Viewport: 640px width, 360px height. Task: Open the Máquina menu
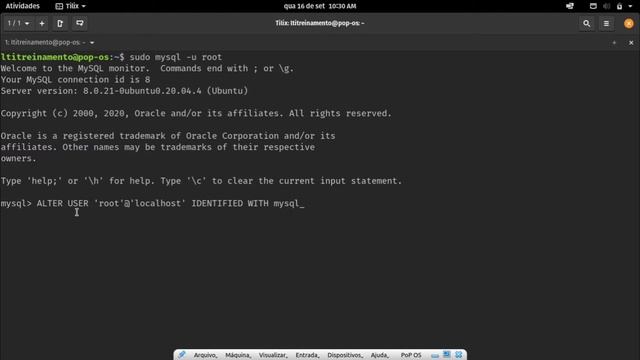click(238, 355)
